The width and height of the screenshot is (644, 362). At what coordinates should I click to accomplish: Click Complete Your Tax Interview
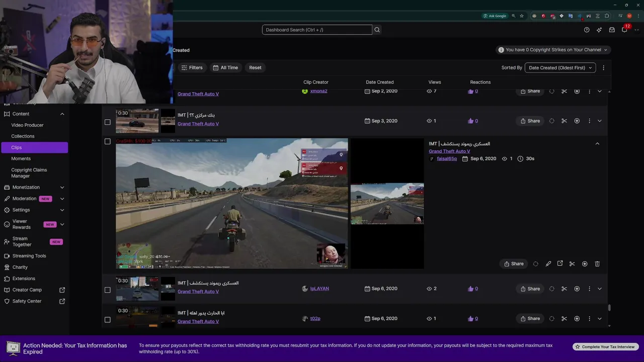coord(605,346)
